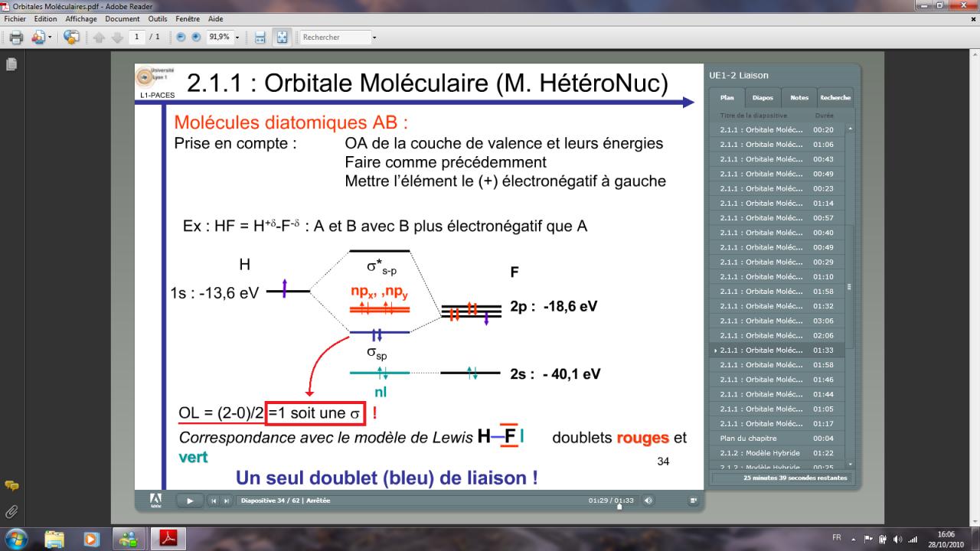Click the volume icon in system tray
980x551 pixels.
click(x=897, y=538)
